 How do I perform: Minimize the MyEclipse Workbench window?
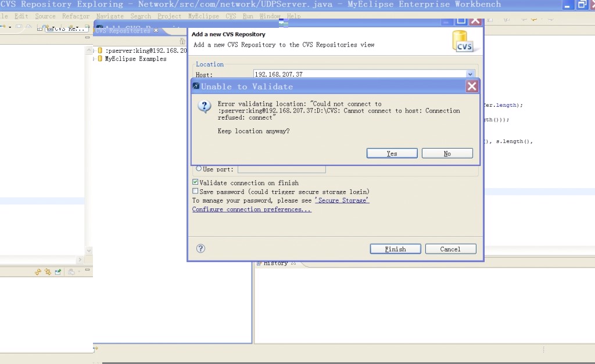tap(567, 5)
